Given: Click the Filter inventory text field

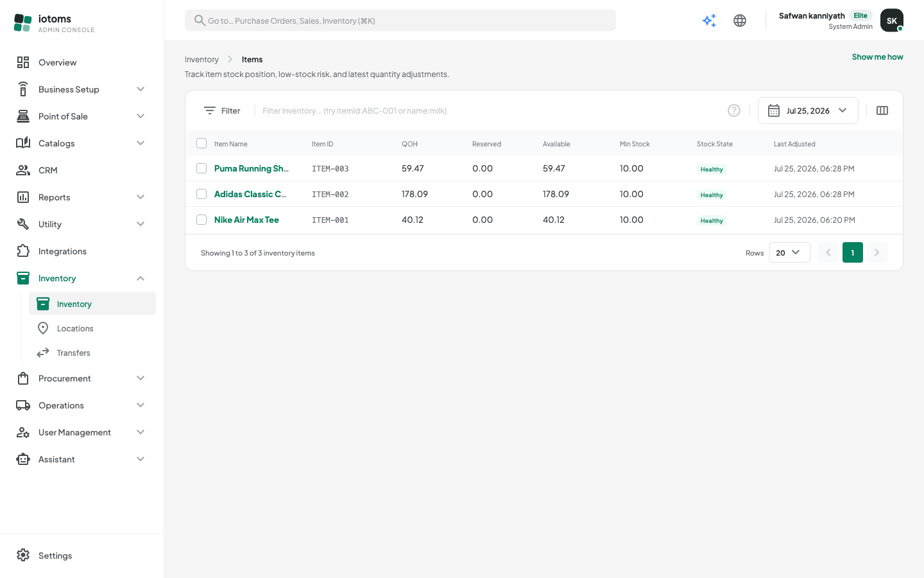Looking at the screenshot, I should coord(489,110).
